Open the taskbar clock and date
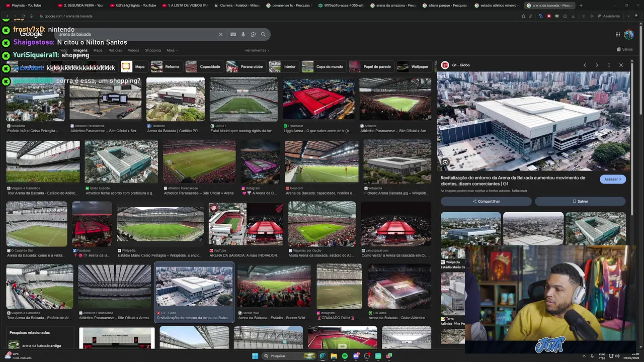The width and height of the screenshot is (644, 362). [631, 356]
